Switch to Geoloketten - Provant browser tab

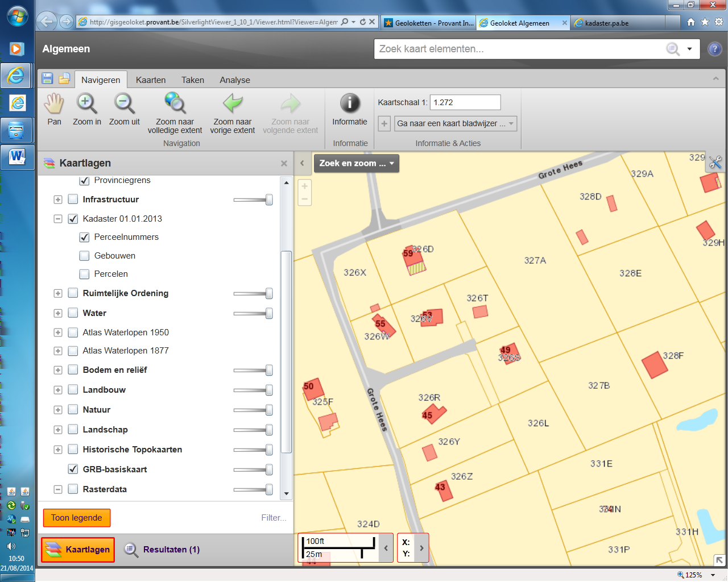pyautogui.click(x=428, y=23)
